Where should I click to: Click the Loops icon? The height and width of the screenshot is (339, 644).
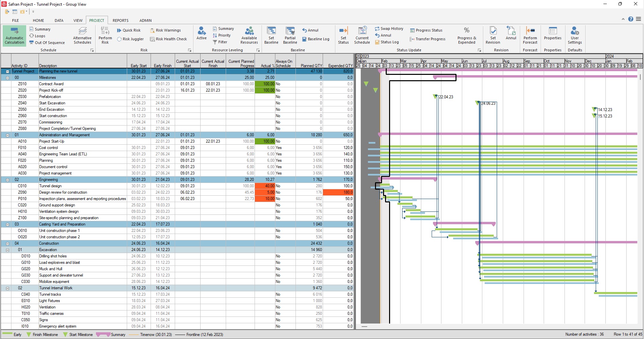coord(32,36)
